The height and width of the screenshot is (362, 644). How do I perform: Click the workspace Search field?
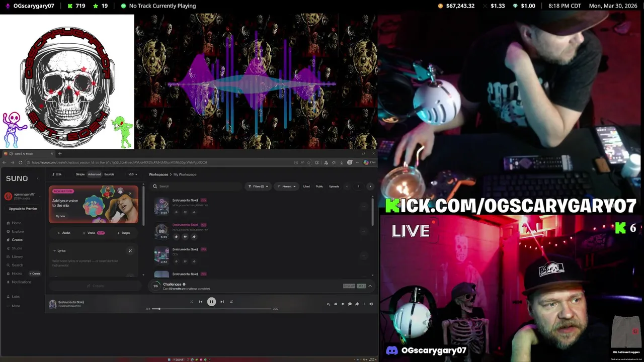coord(197,186)
